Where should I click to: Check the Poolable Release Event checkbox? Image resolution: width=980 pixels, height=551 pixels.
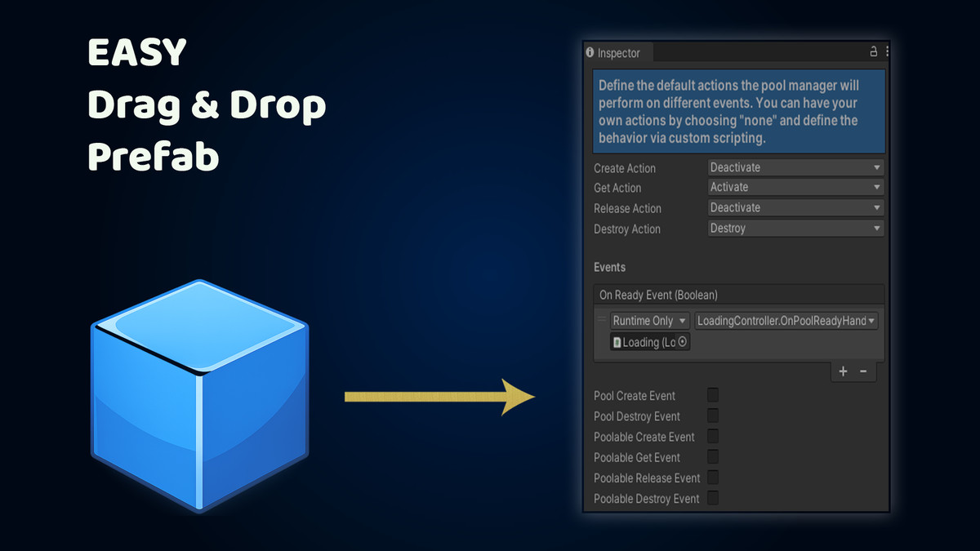713,478
